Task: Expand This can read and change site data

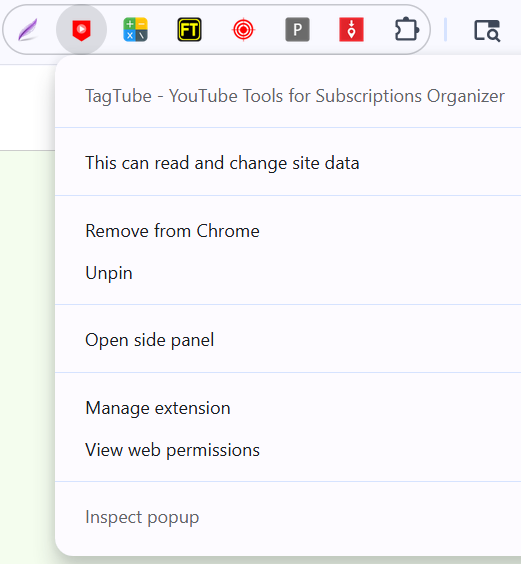Action: coord(288,163)
